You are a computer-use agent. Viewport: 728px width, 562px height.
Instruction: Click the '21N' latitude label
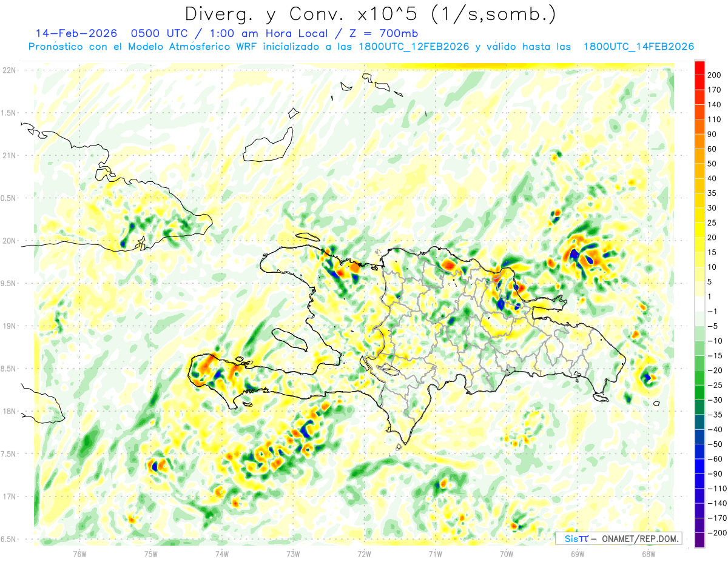(x=9, y=155)
